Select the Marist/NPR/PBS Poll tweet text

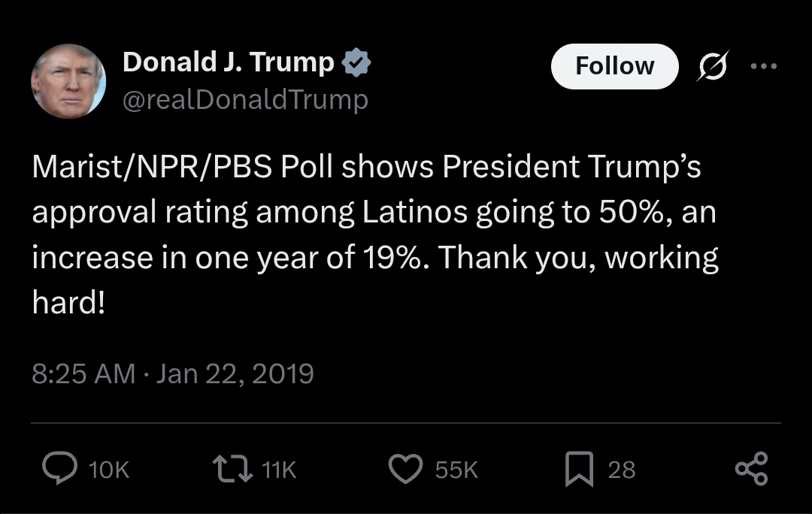[x=375, y=234]
